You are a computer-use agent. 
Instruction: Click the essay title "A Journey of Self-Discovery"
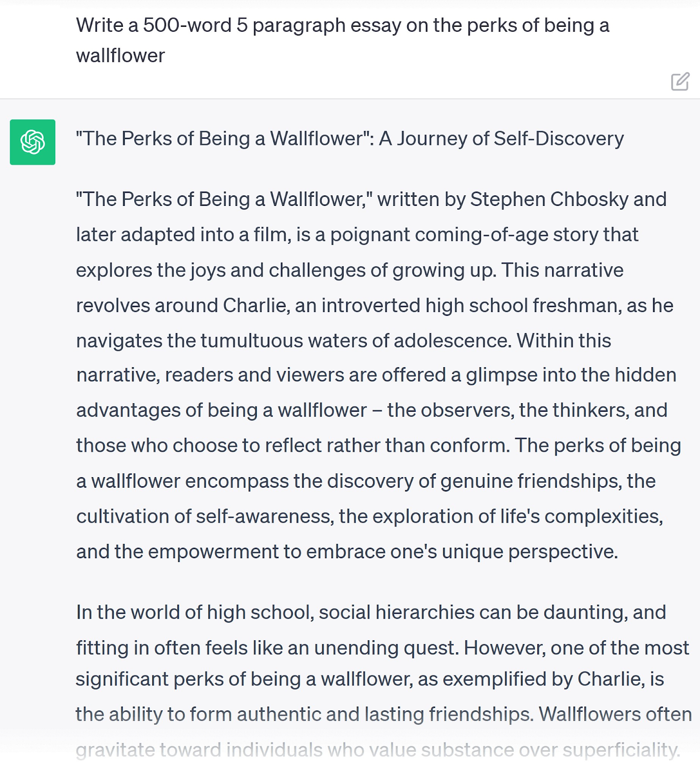pos(501,139)
